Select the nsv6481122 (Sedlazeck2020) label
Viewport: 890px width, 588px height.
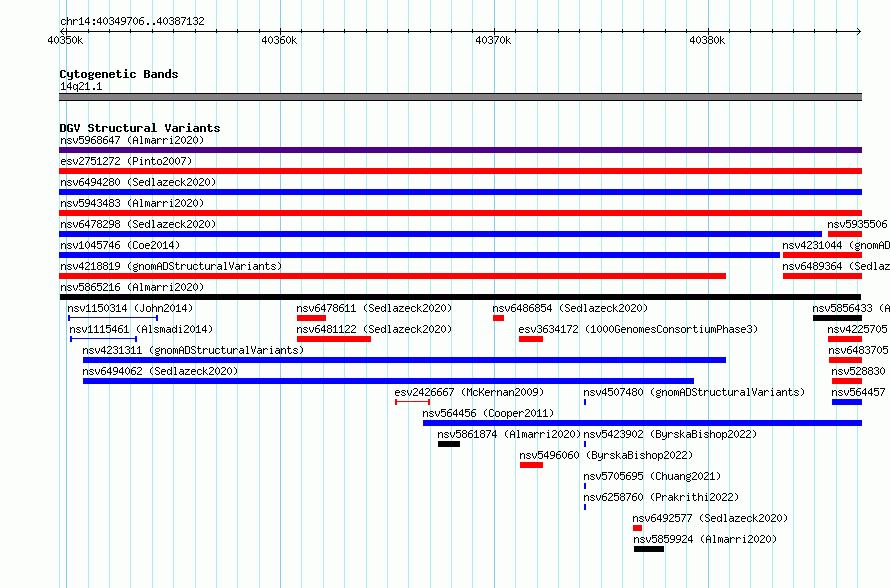click(374, 329)
